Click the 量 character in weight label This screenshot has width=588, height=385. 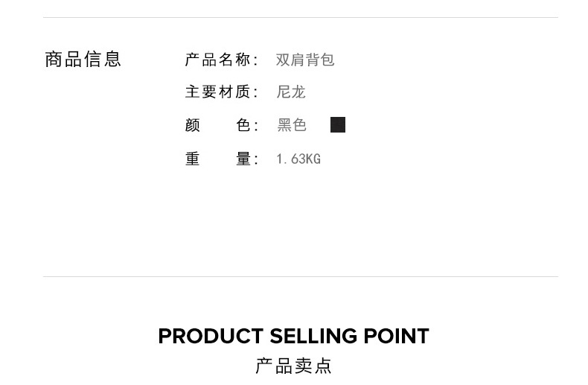[243, 159]
